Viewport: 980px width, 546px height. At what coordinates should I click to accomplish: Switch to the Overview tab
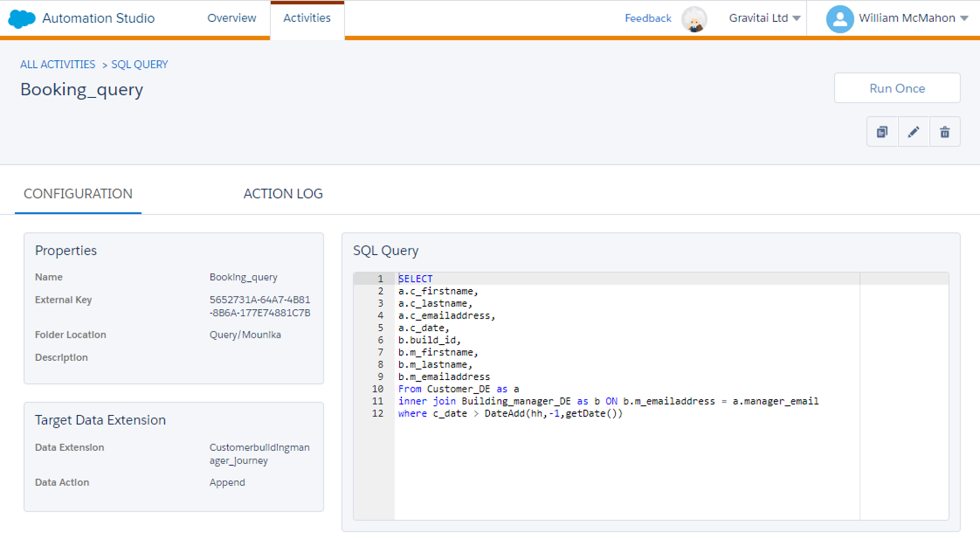tap(231, 18)
